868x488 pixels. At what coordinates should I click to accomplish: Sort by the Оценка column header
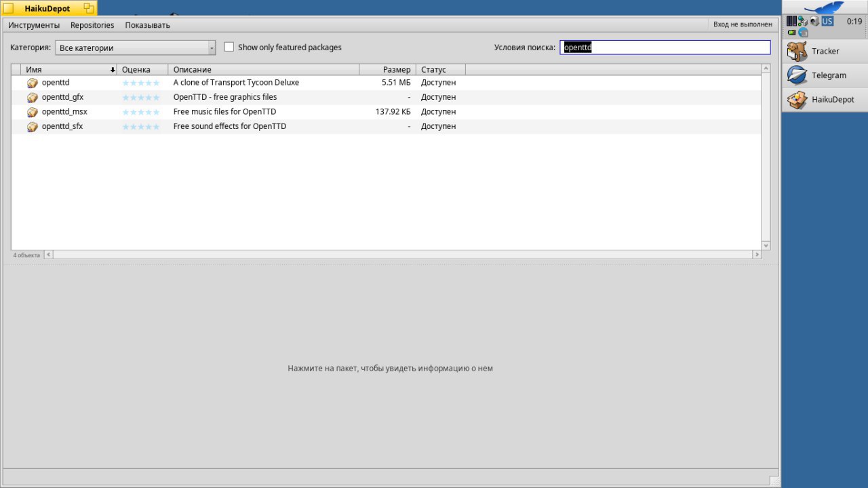(x=142, y=70)
